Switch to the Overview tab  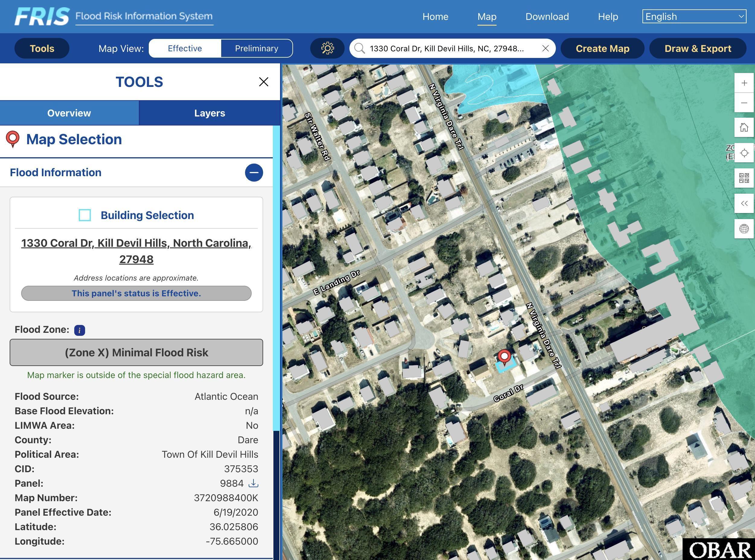tap(69, 113)
